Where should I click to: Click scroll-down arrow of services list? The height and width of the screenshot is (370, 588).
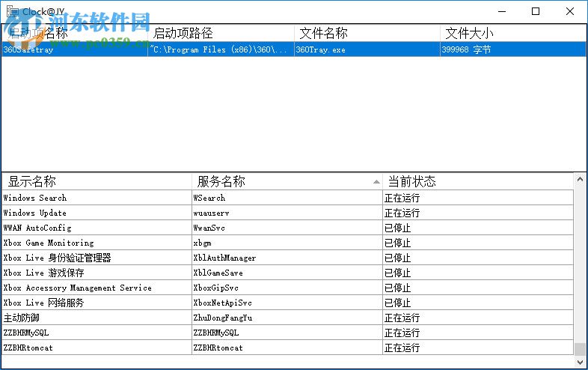580,363
